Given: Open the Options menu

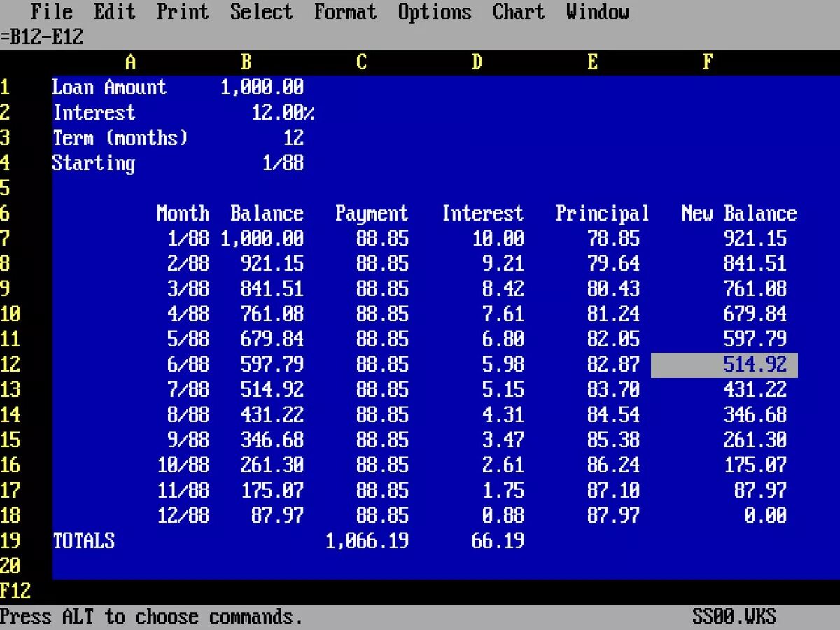Looking at the screenshot, I should click(x=434, y=11).
